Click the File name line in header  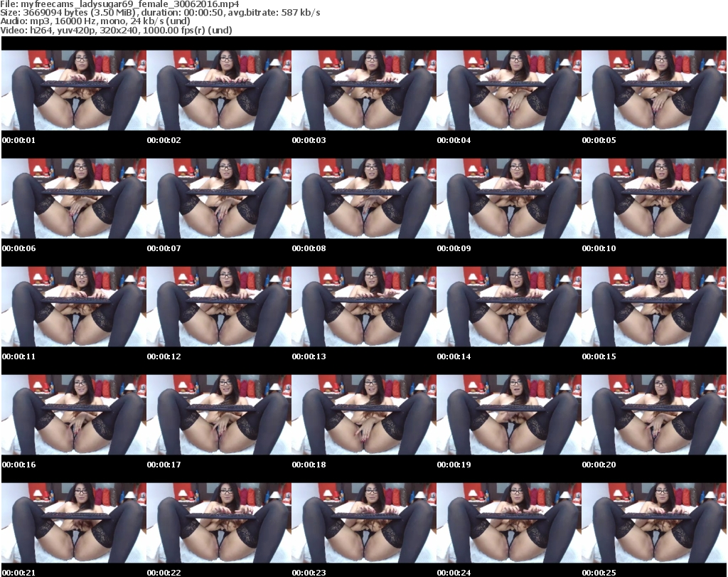click(x=119, y=4)
